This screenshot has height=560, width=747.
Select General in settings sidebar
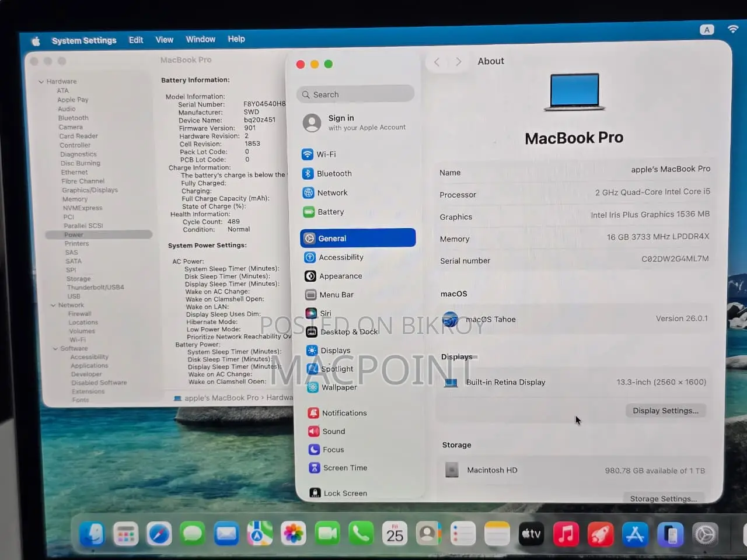click(358, 238)
